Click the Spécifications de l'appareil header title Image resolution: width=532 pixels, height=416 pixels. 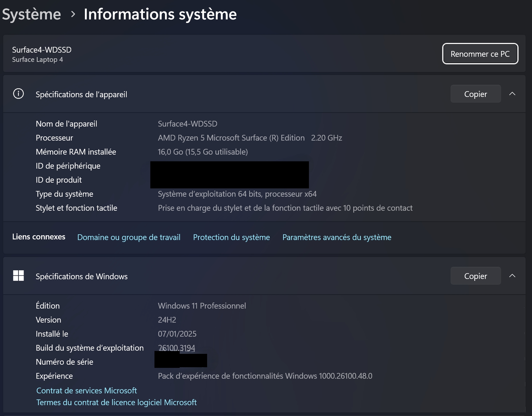pyautogui.click(x=81, y=95)
